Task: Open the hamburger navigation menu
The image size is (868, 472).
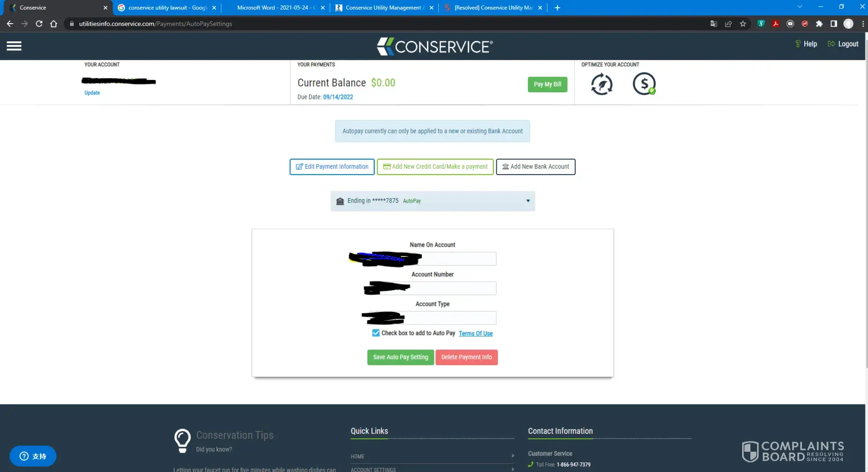Action: [x=14, y=46]
